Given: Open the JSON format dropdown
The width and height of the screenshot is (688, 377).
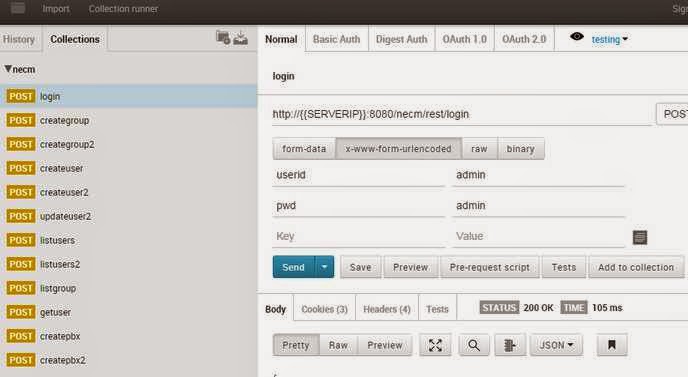Looking at the screenshot, I should (x=556, y=345).
